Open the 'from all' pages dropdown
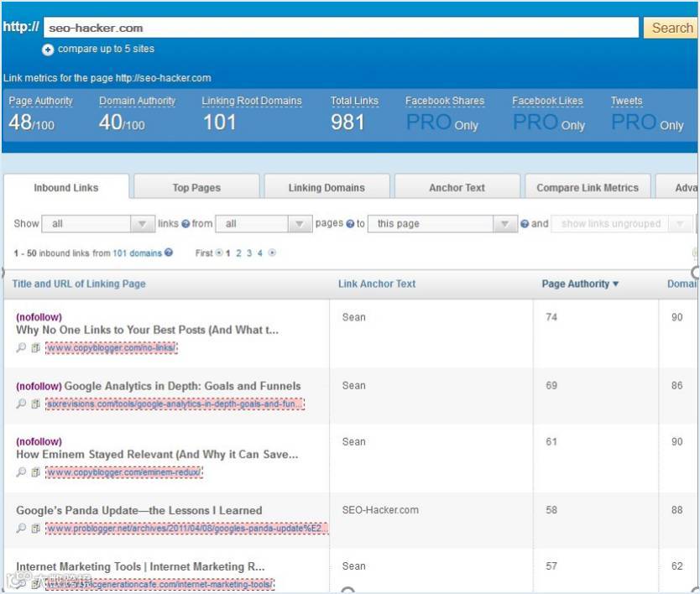Image resolution: width=700 pixels, height=594 pixels. (264, 224)
